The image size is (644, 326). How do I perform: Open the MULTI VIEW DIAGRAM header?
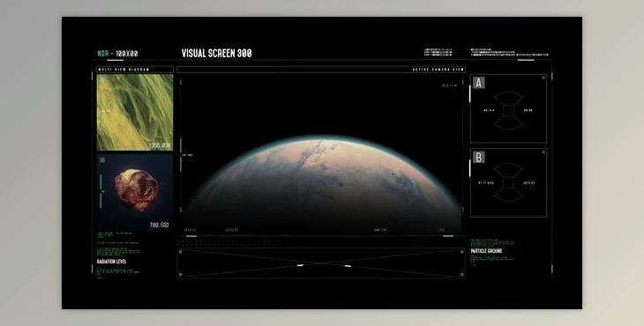(x=135, y=70)
